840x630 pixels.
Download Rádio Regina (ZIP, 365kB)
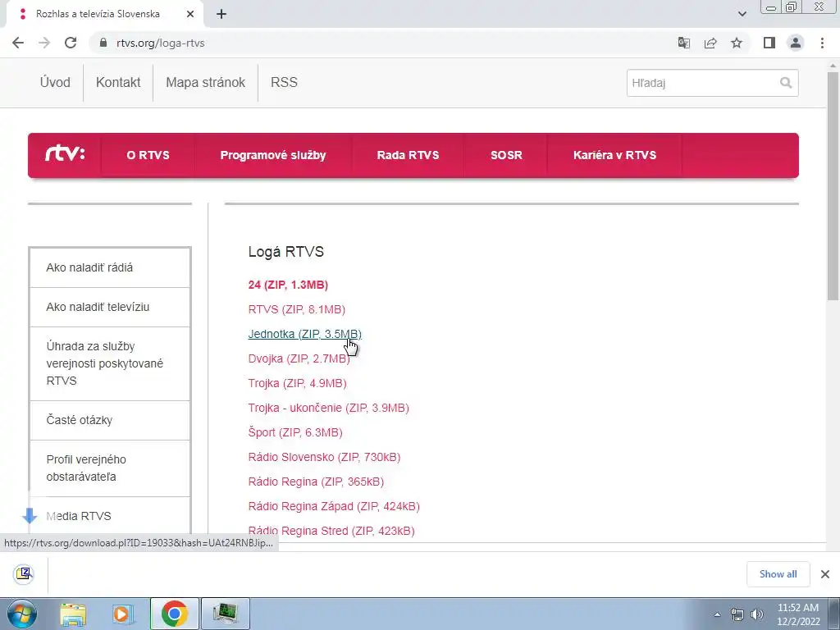coord(316,482)
